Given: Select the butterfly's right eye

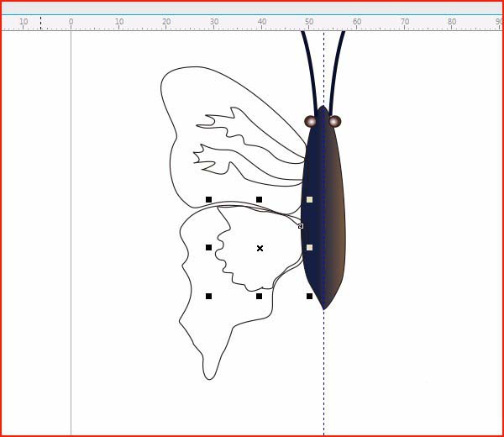Looking at the screenshot, I should click(334, 122).
